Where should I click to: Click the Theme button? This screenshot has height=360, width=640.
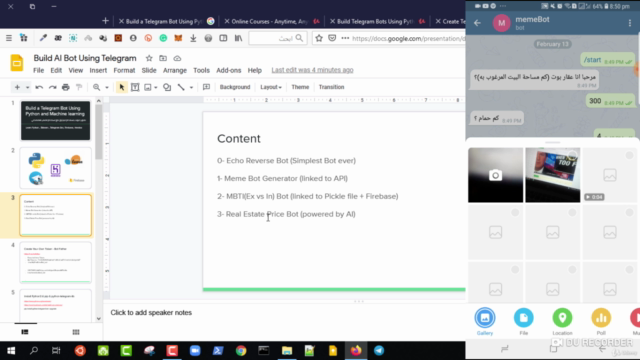point(300,87)
